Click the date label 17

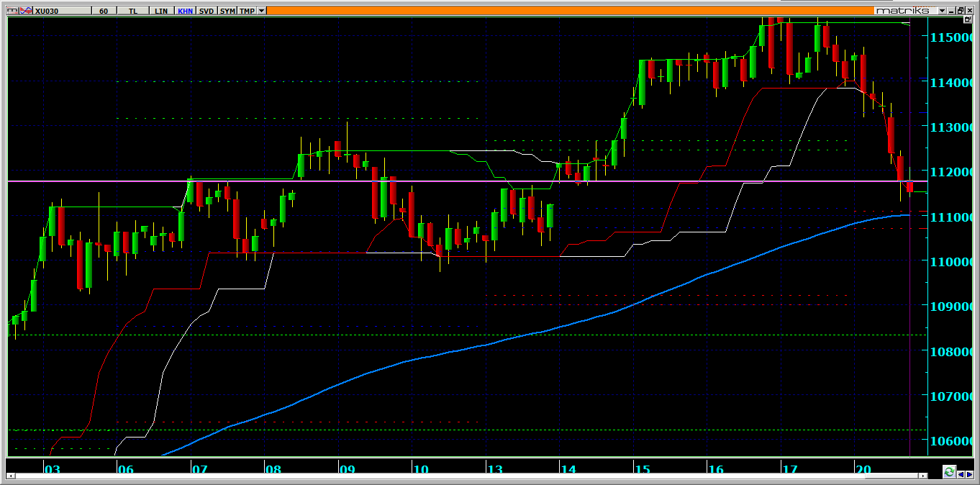tap(789, 469)
